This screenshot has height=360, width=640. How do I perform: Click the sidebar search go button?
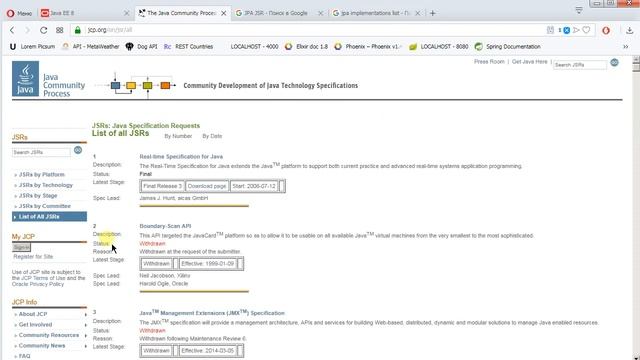click(x=78, y=150)
